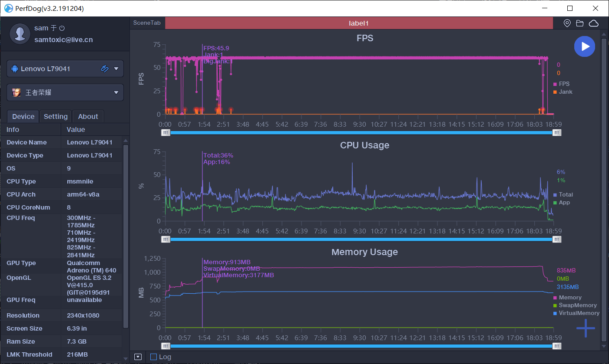Viewport: 609px width, 364px height.
Task: Select the GPU Freq value unavailable
Action: pos(84,300)
